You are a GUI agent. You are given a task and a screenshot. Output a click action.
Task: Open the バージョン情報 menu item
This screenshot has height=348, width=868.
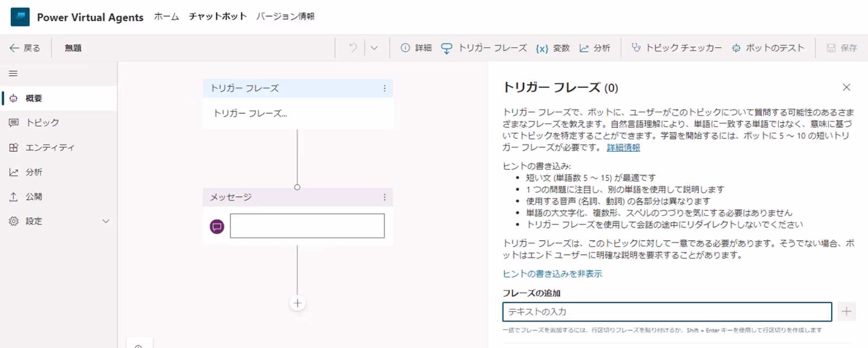285,16
